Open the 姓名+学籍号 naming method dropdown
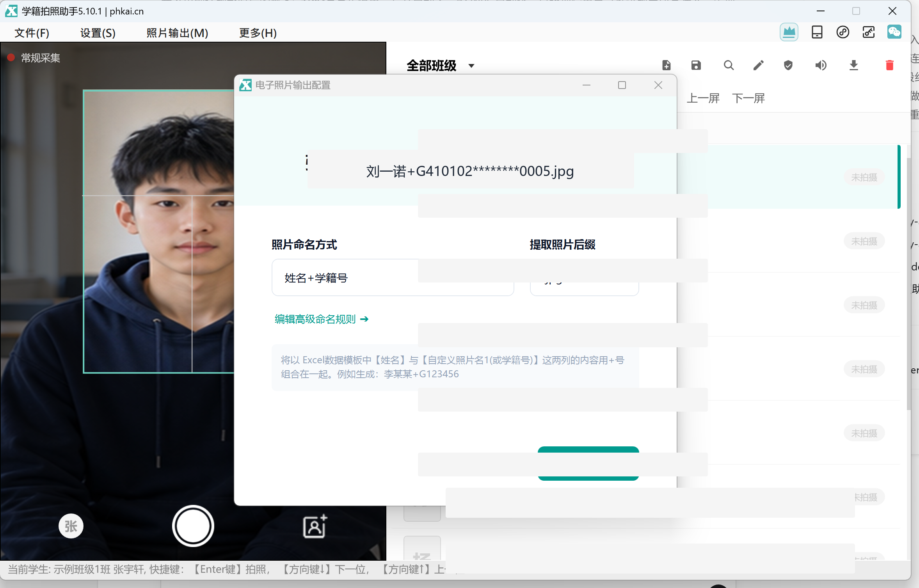 point(393,277)
